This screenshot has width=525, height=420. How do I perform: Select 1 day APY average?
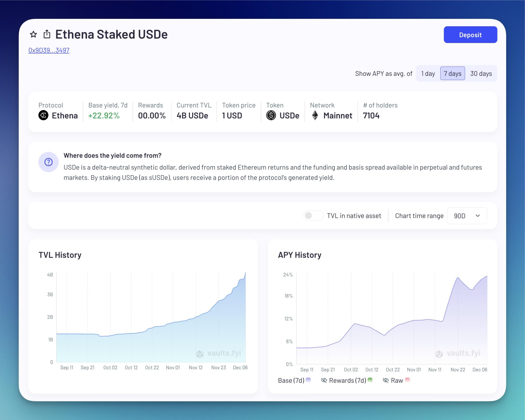428,74
